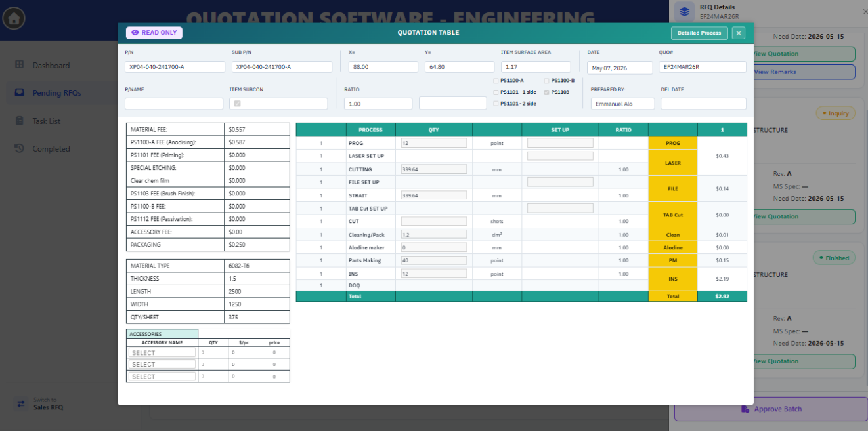This screenshot has width=868, height=431.
Task: Click the Inquiry status badge
Action: tap(835, 113)
